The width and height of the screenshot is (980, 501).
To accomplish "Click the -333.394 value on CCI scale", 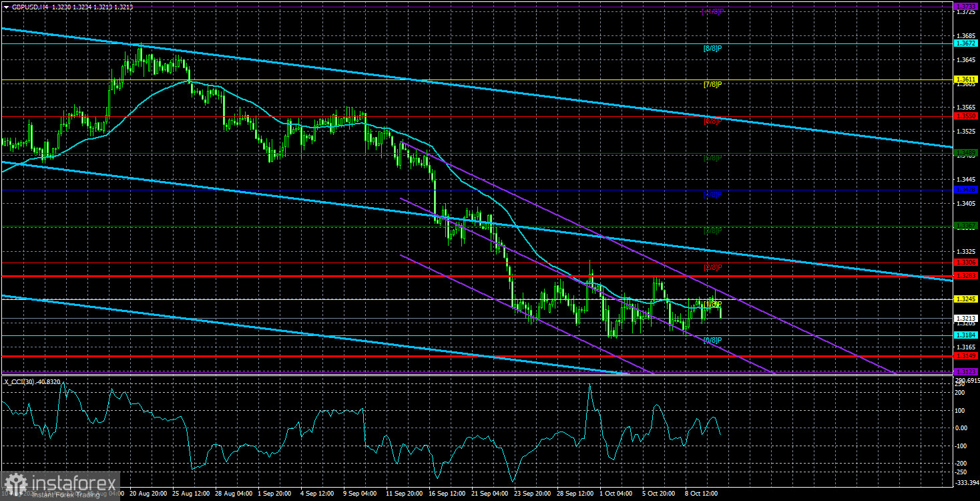I will [x=966, y=482].
